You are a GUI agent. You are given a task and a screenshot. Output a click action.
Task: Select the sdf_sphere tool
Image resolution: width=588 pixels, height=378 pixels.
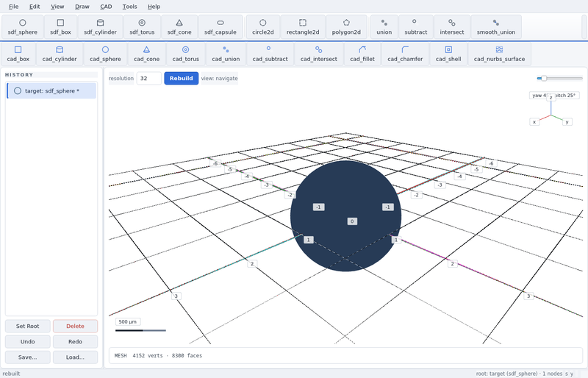tap(23, 27)
